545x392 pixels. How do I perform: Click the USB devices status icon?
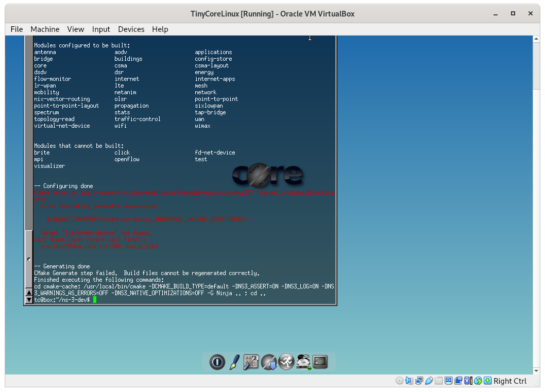point(429,381)
